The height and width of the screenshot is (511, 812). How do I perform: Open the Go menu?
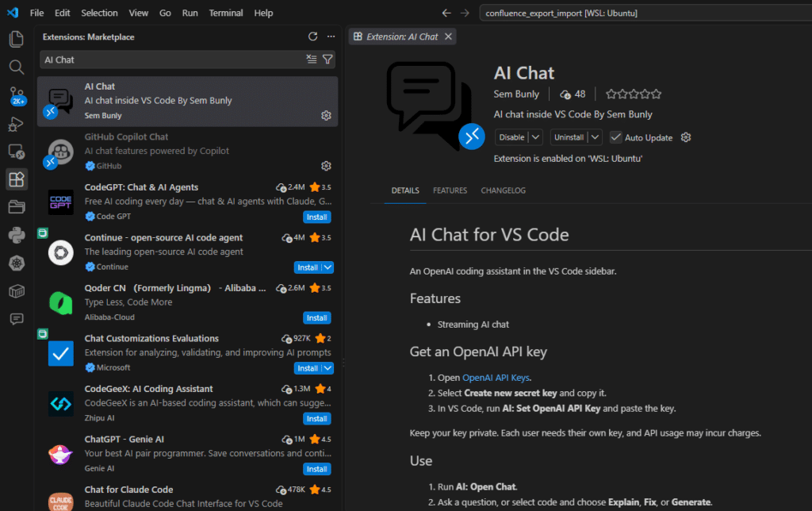click(x=165, y=13)
